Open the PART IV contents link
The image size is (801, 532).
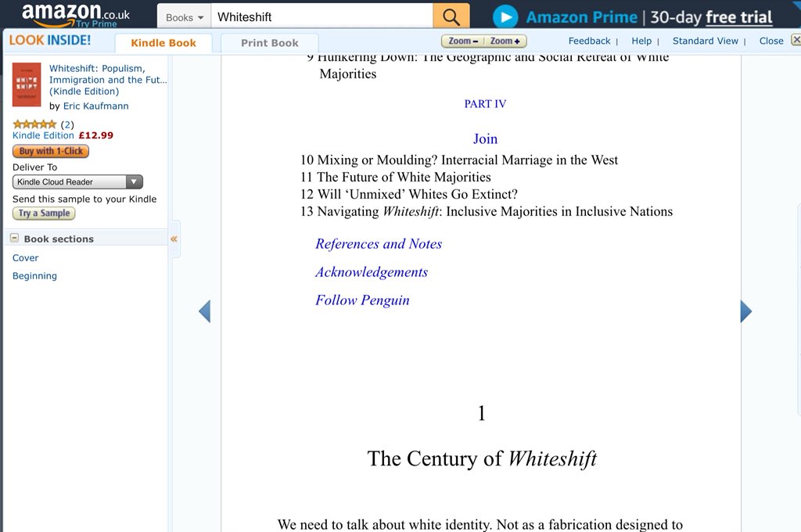[x=485, y=104]
